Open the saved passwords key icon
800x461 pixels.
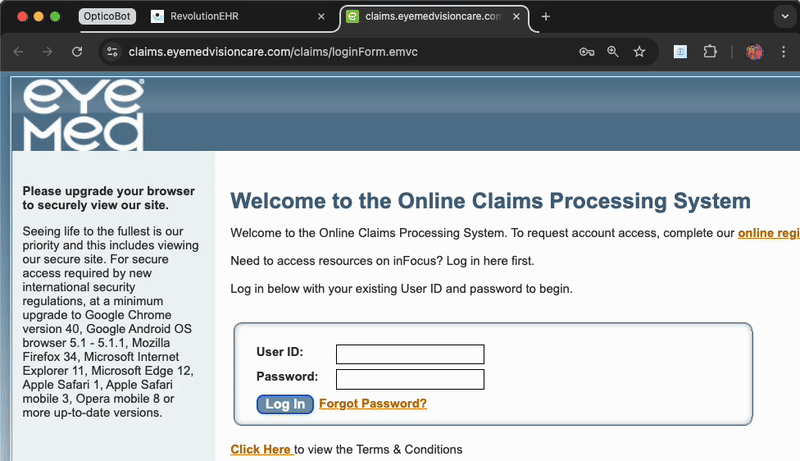pos(587,52)
